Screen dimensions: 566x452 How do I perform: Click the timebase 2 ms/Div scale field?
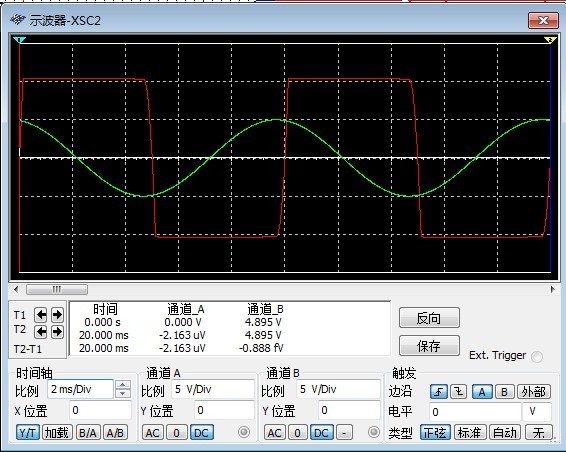pos(80,390)
